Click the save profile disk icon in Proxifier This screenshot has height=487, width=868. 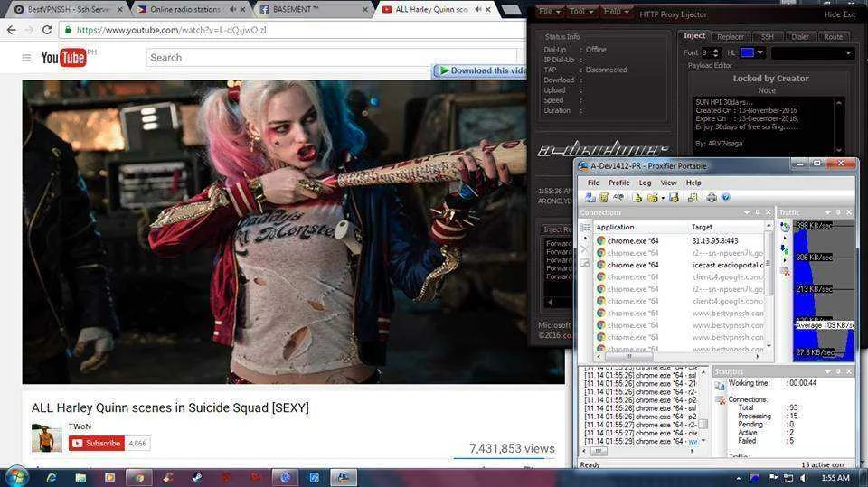click(x=674, y=198)
